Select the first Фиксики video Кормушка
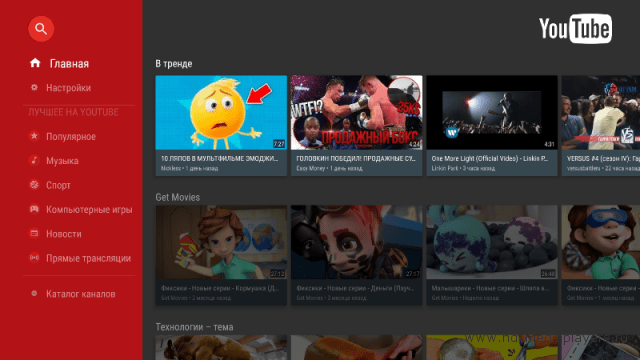 click(221, 242)
